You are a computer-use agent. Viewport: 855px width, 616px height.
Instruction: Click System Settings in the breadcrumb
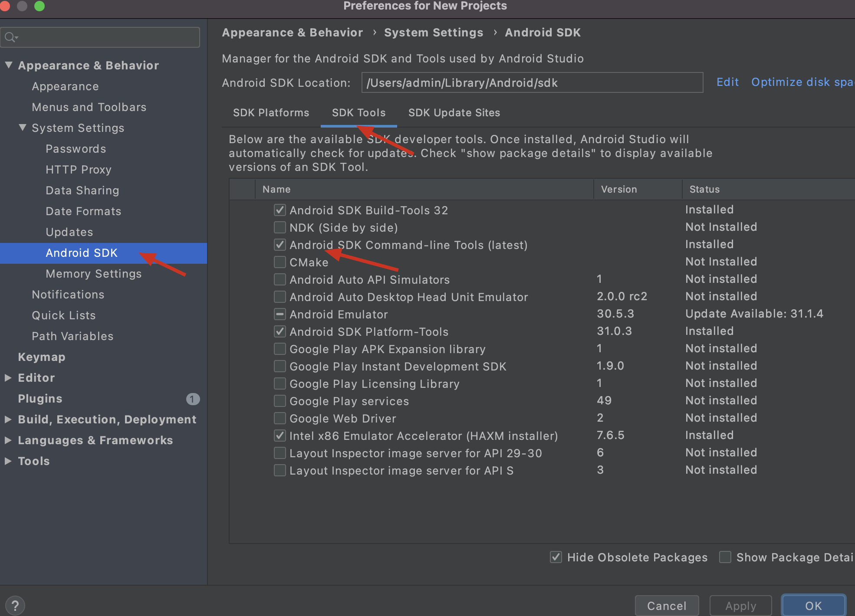[x=433, y=33]
